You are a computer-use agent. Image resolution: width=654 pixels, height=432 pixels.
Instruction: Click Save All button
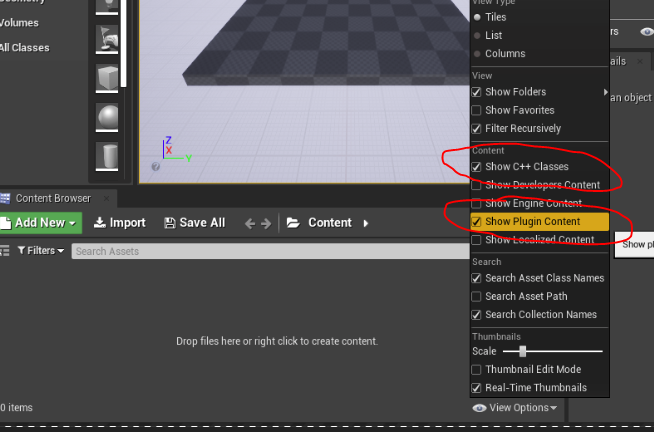[194, 223]
